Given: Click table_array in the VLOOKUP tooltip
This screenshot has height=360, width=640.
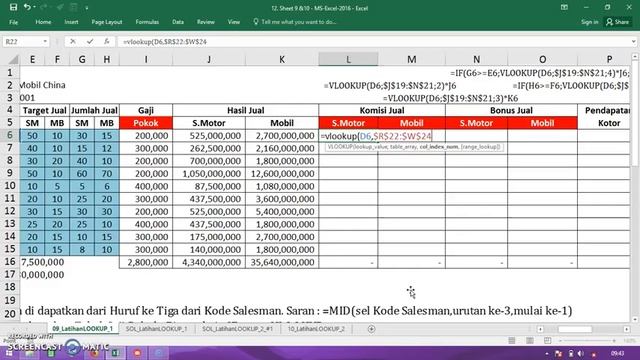Looking at the screenshot, I should pos(403,147).
